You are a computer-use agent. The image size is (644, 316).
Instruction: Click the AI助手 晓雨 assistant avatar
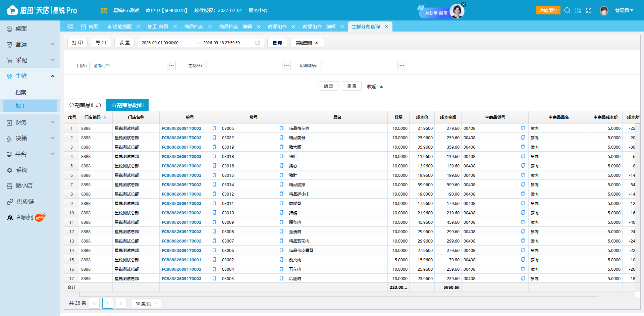457,11
